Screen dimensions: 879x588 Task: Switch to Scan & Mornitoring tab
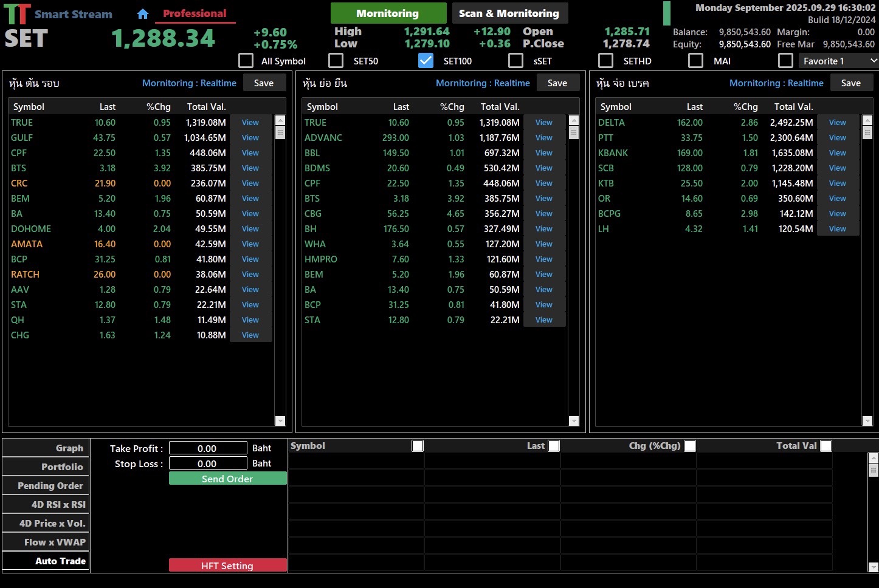coord(509,13)
